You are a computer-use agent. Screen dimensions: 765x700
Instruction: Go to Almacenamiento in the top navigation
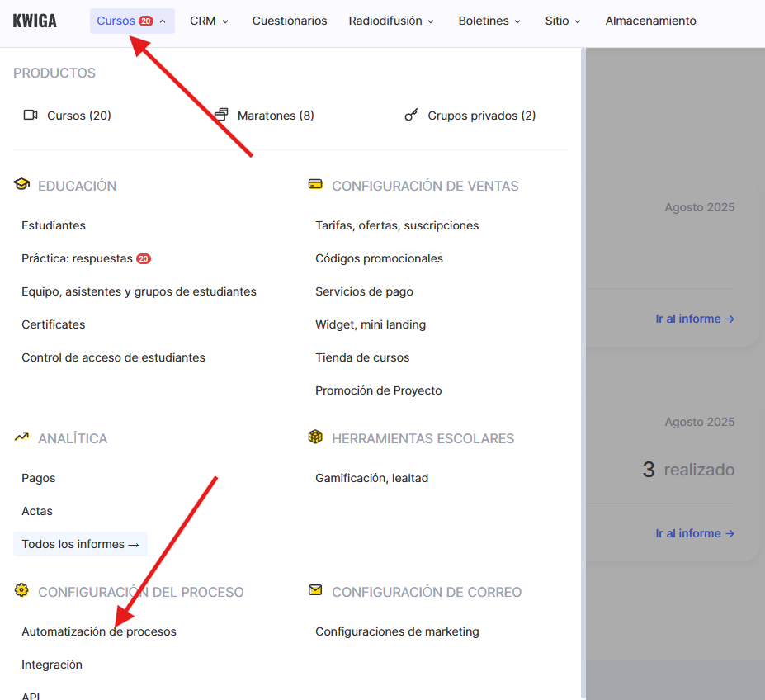pyautogui.click(x=650, y=21)
